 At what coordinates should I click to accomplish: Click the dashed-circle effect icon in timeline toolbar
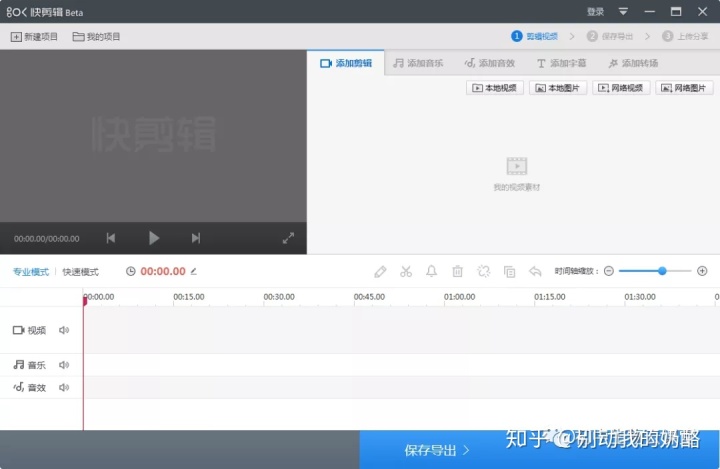click(x=484, y=271)
